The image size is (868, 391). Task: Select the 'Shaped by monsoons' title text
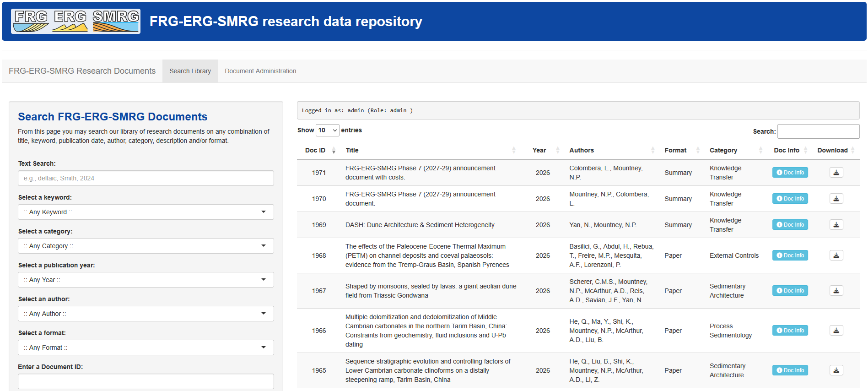431,291
